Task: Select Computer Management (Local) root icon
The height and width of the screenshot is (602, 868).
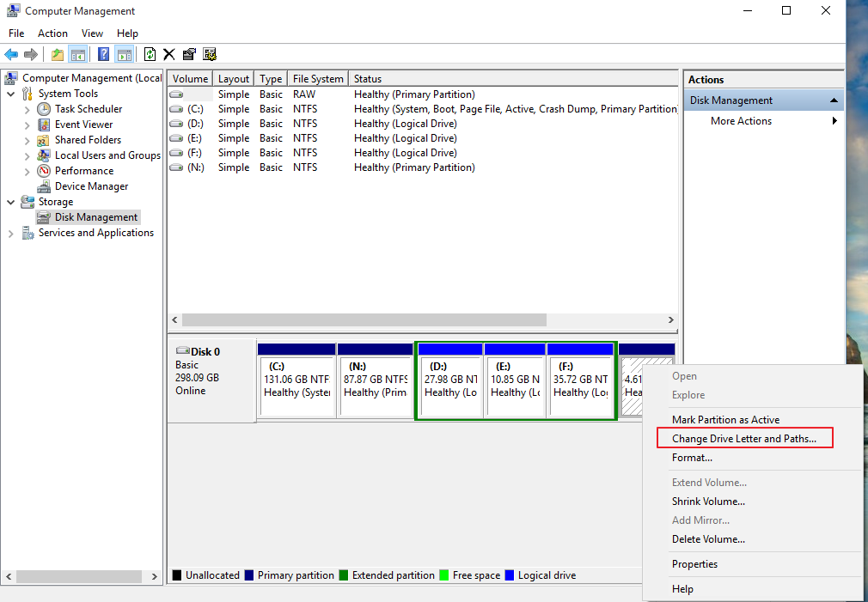Action: click(11, 78)
